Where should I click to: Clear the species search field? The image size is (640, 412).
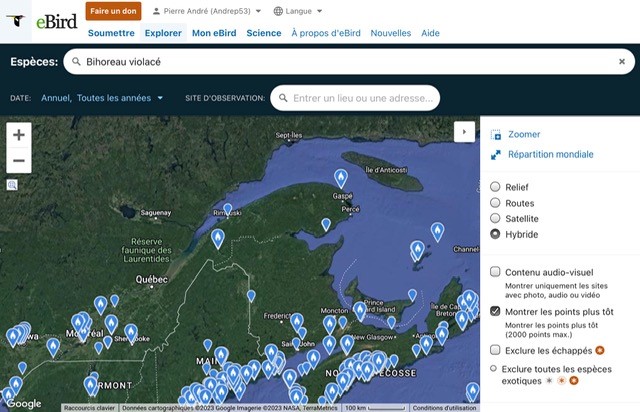pos(621,62)
